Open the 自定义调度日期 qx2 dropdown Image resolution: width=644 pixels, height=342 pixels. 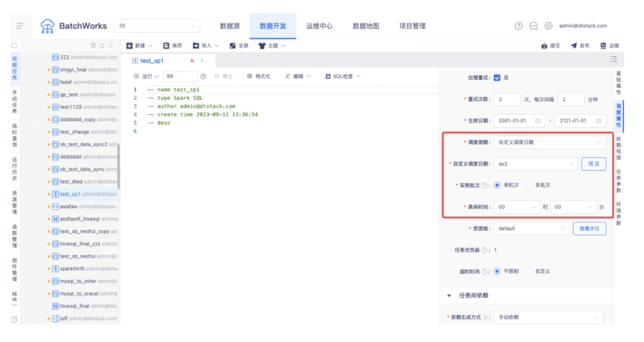point(536,164)
